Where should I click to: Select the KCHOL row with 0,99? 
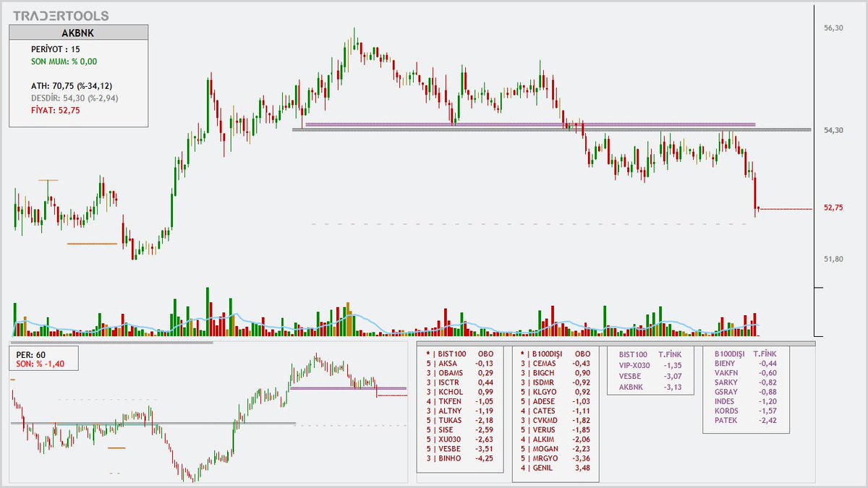click(460, 391)
